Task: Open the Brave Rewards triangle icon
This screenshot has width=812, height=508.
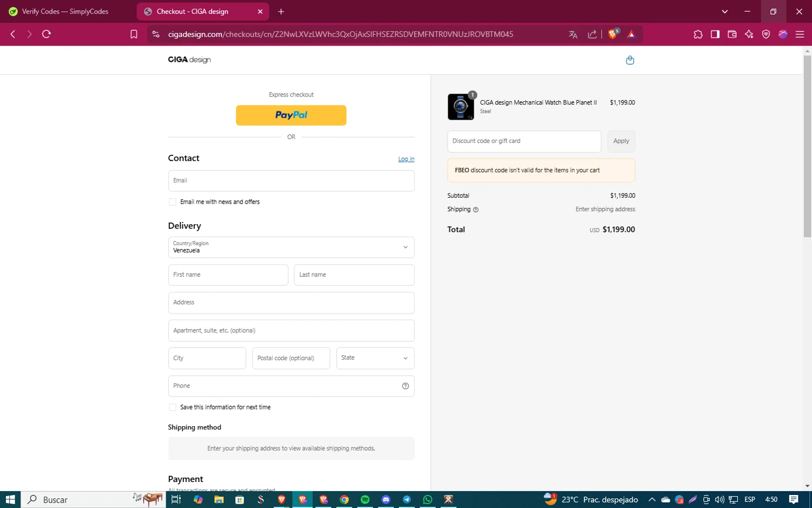Action: click(x=631, y=34)
